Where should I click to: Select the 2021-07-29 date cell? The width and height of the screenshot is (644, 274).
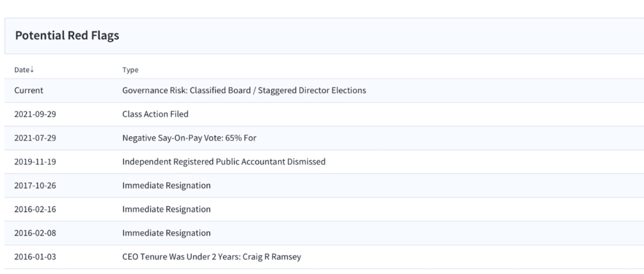[x=35, y=138]
